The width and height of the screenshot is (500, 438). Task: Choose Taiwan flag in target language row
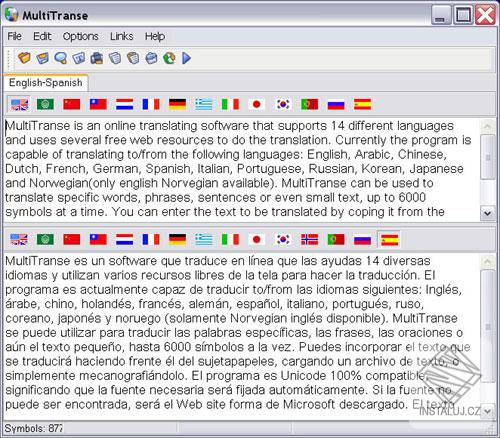pyautogui.click(x=98, y=239)
